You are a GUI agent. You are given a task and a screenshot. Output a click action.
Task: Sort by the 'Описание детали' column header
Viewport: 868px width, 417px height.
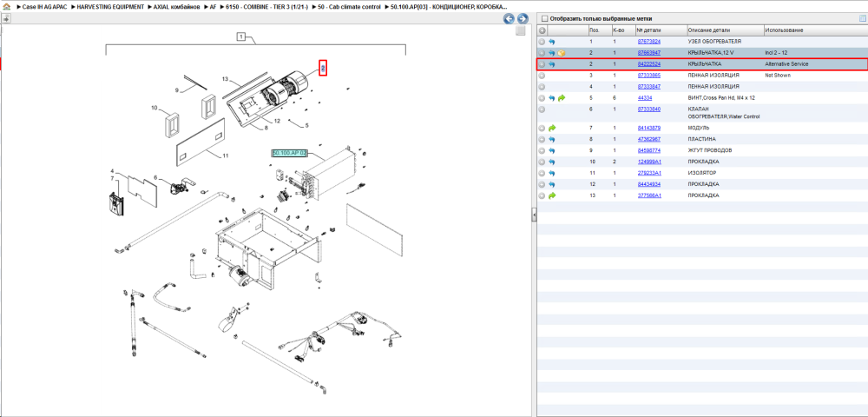724,30
